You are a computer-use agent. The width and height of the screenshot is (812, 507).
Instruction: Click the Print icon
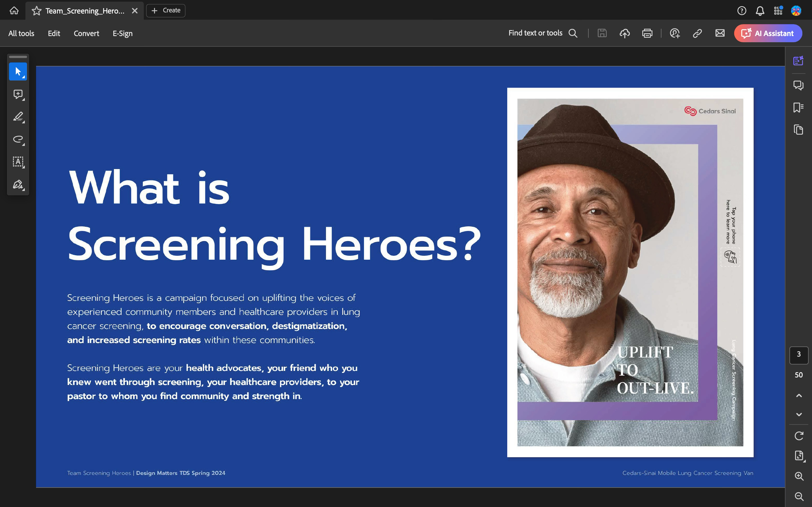[x=647, y=33]
